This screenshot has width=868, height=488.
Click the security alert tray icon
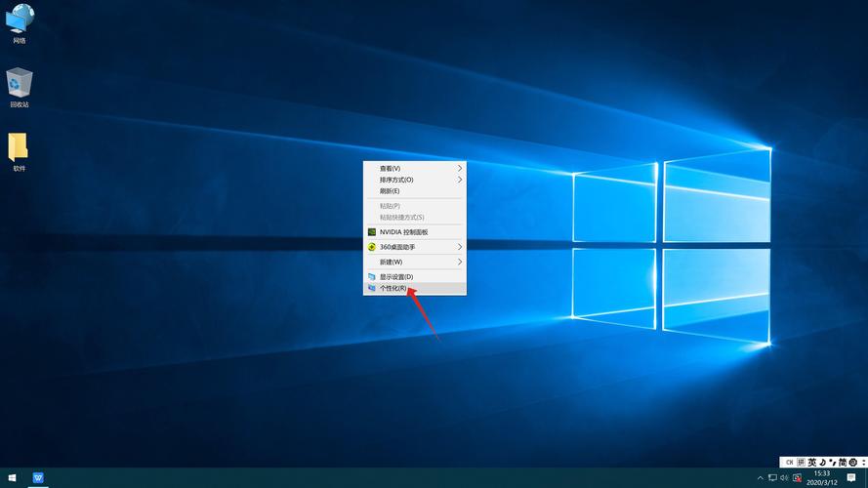click(x=797, y=478)
